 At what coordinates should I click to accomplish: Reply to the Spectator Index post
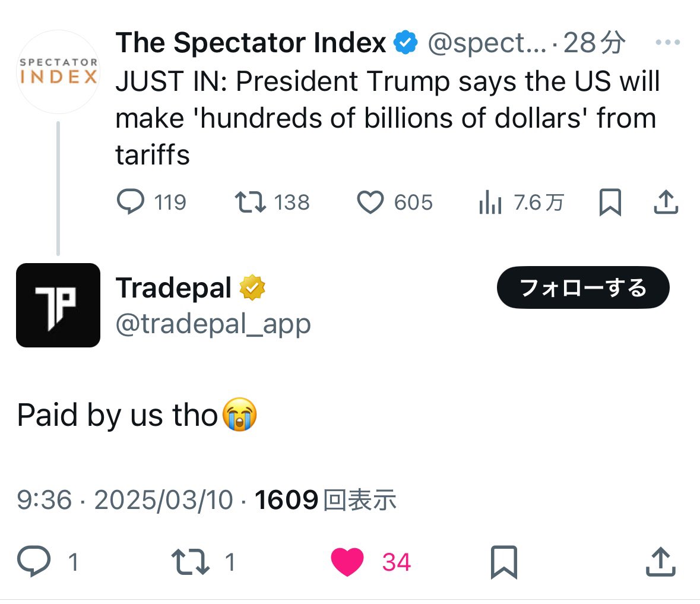point(131,202)
